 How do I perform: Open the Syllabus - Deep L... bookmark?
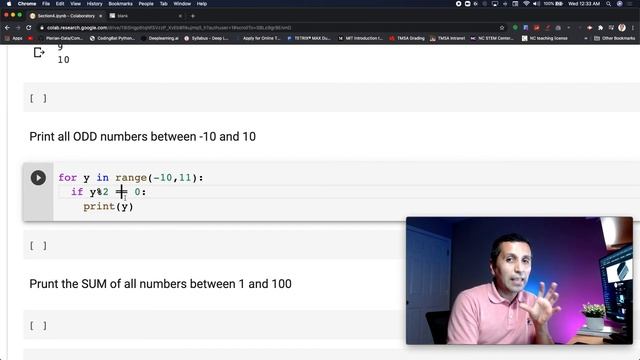207,38
